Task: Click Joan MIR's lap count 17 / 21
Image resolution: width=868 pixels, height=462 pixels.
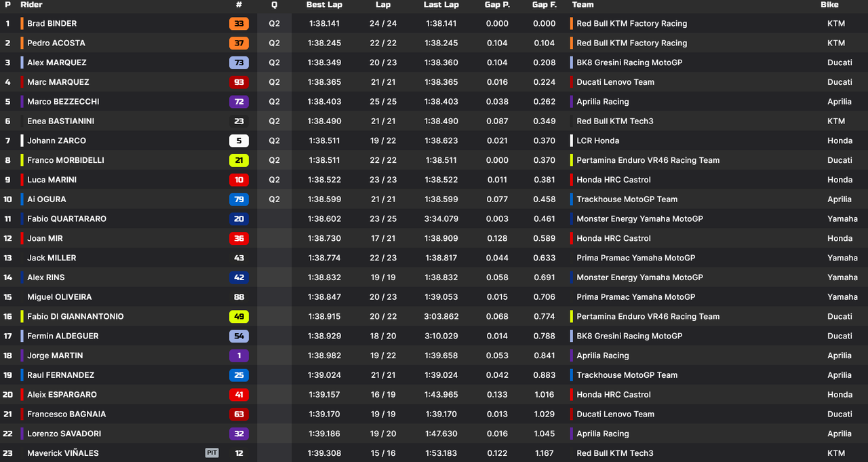Action: click(x=383, y=239)
